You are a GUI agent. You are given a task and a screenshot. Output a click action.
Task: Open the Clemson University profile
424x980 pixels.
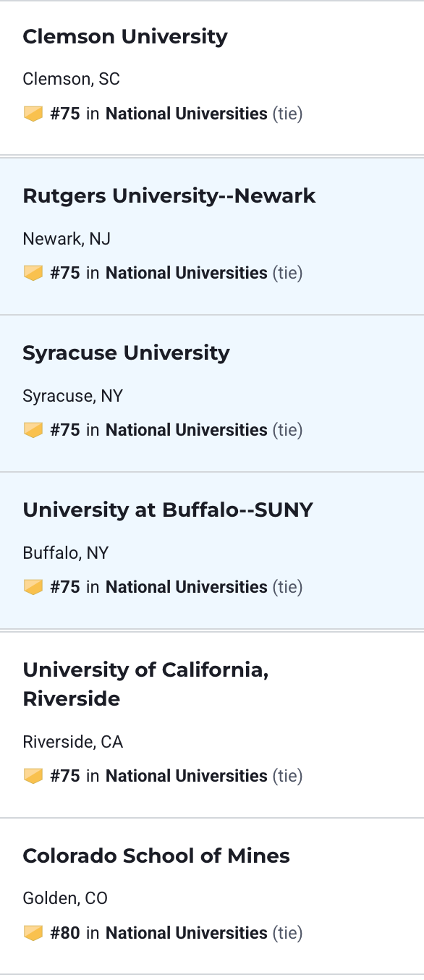click(125, 37)
